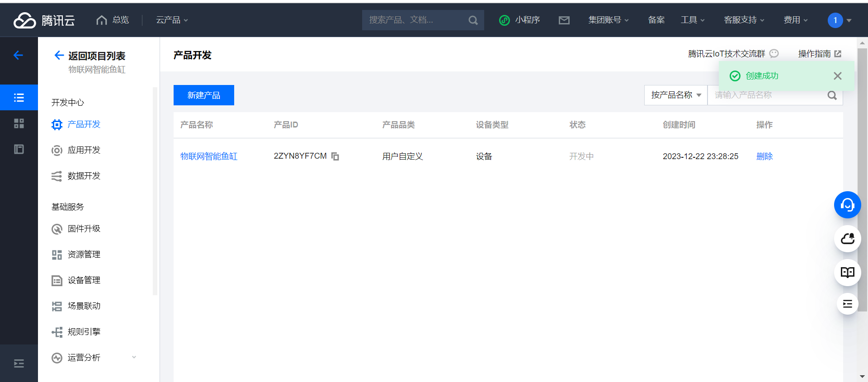Click the IoT chat group bubble icon

[774, 54]
